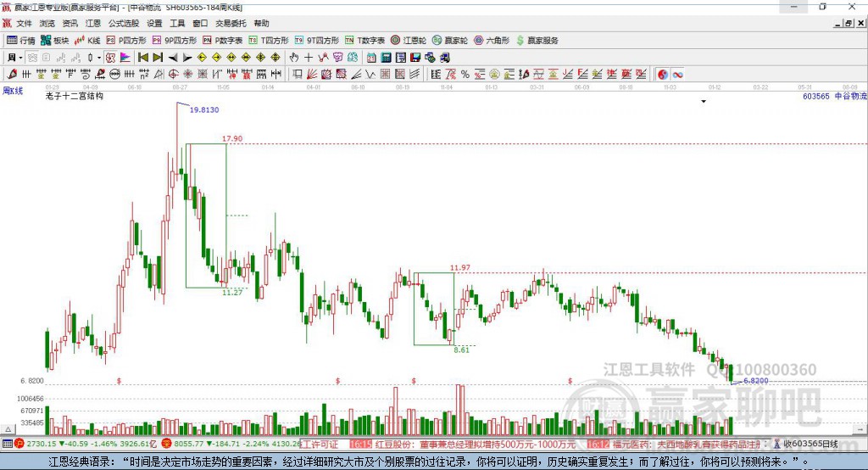The image size is (868, 470).
Task: Open the P四方形 tool
Action: (126, 41)
